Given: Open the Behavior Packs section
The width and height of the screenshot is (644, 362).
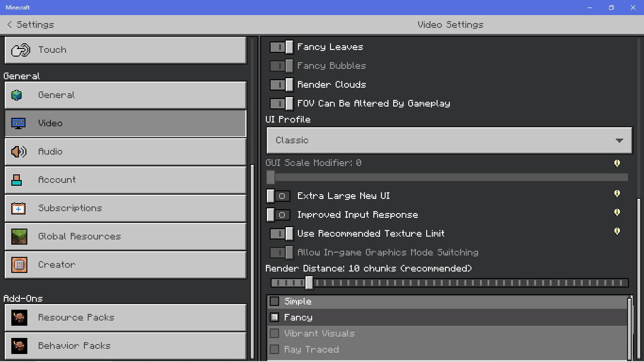Looking at the screenshot, I should coord(125,346).
